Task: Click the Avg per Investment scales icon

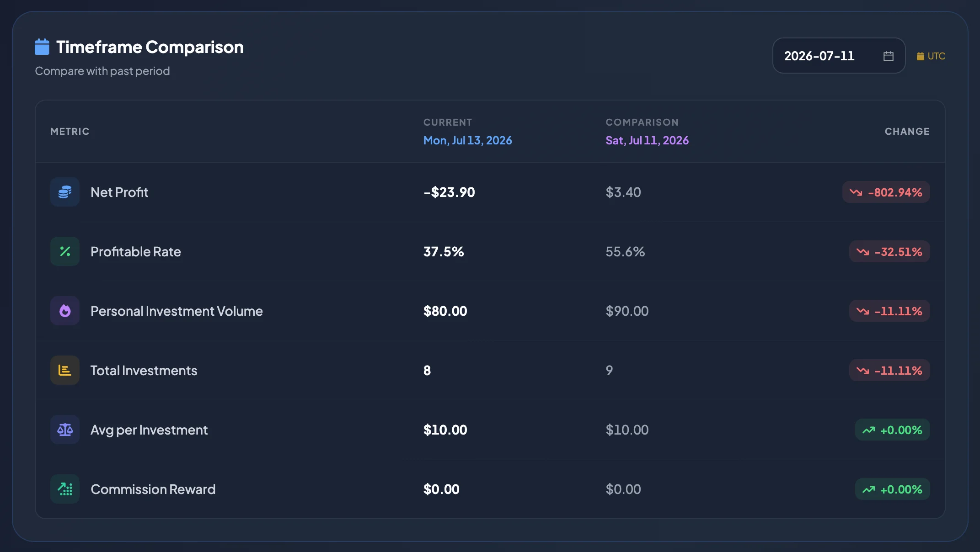Action: click(x=65, y=430)
